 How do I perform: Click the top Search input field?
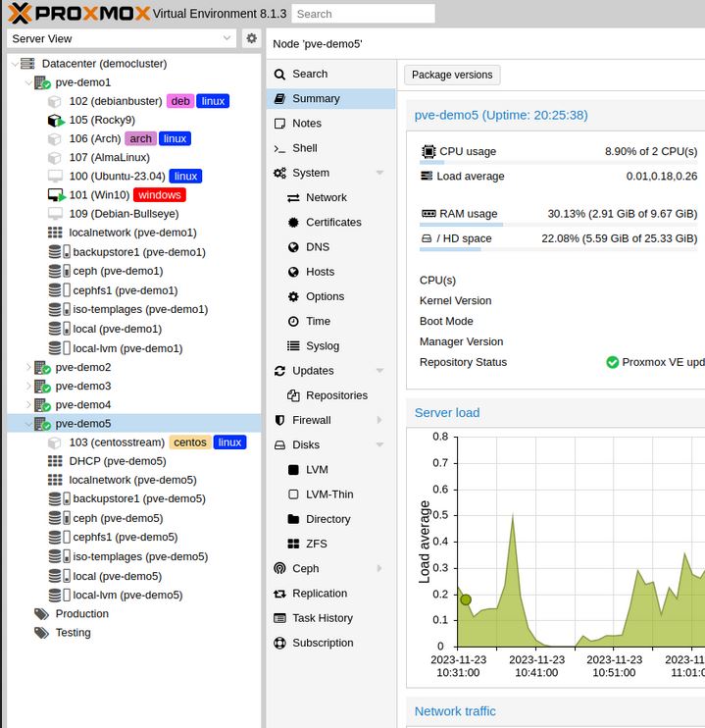(x=363, y=14)
